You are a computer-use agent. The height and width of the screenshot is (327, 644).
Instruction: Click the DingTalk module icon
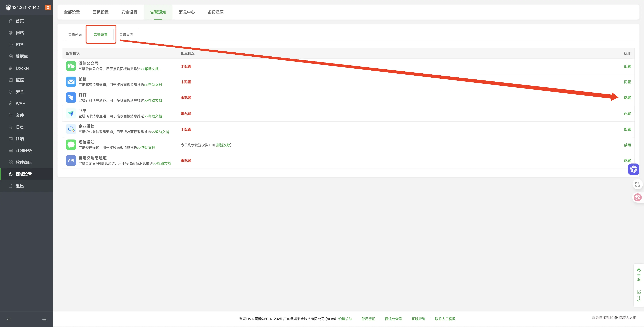[71, 97]
